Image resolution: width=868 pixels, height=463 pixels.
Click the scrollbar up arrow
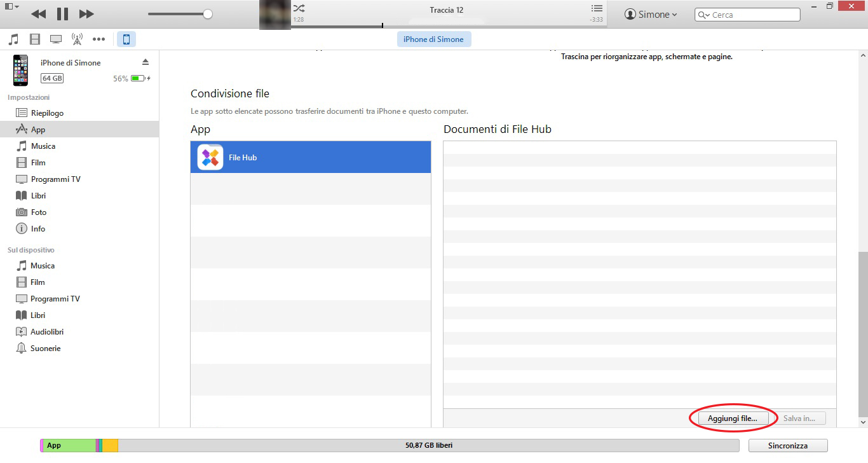click(862, 55)
